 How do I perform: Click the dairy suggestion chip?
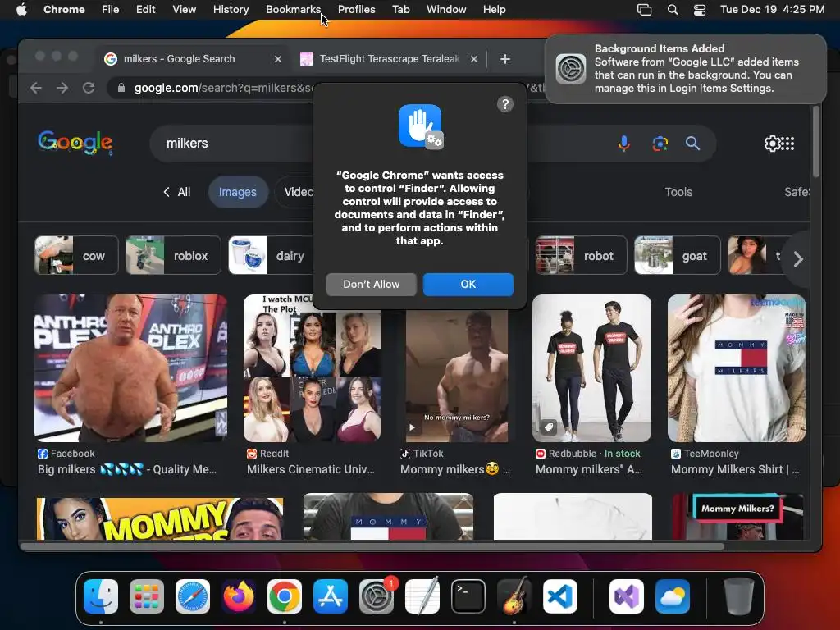271,256
